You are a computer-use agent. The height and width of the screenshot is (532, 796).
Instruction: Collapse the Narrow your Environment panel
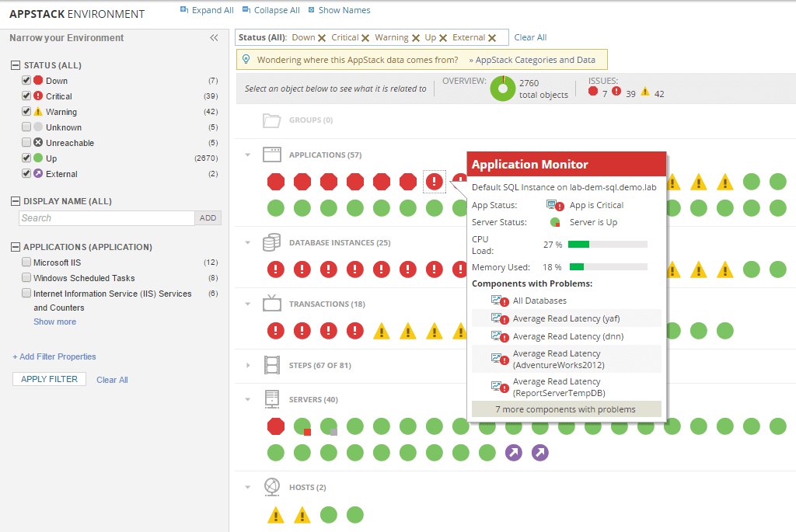pos(214,37)
